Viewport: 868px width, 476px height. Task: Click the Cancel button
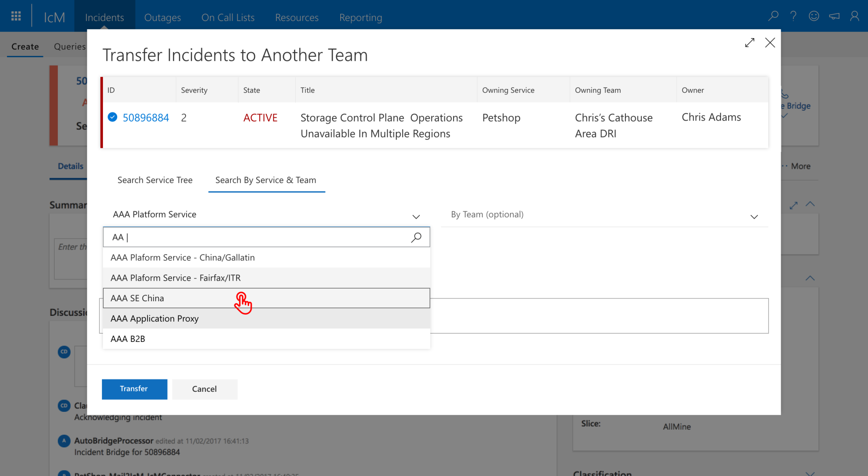204,389
